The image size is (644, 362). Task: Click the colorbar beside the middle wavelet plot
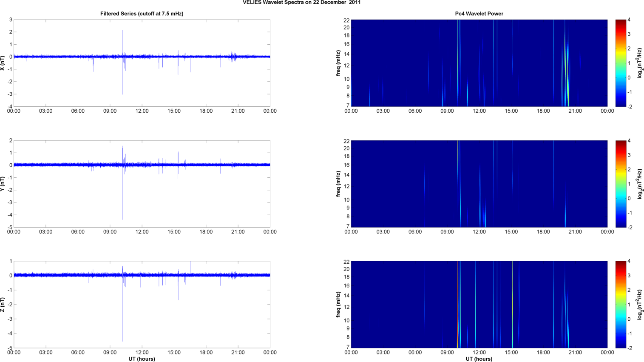tap(621, 184)
